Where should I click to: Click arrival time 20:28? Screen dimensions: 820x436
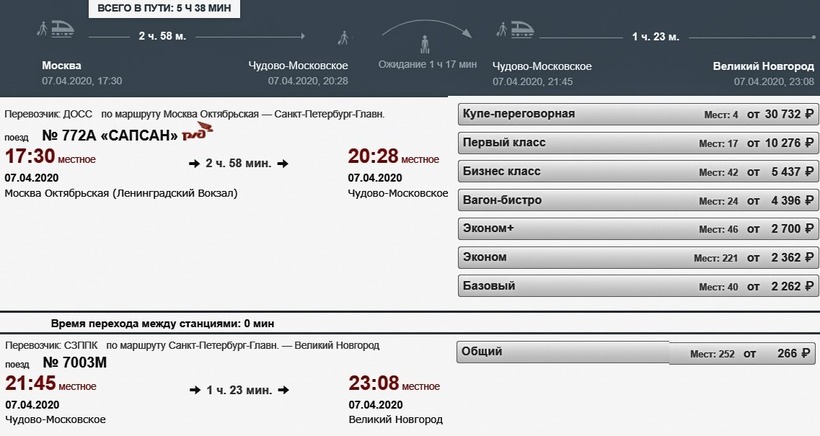(x=373, y=156)
